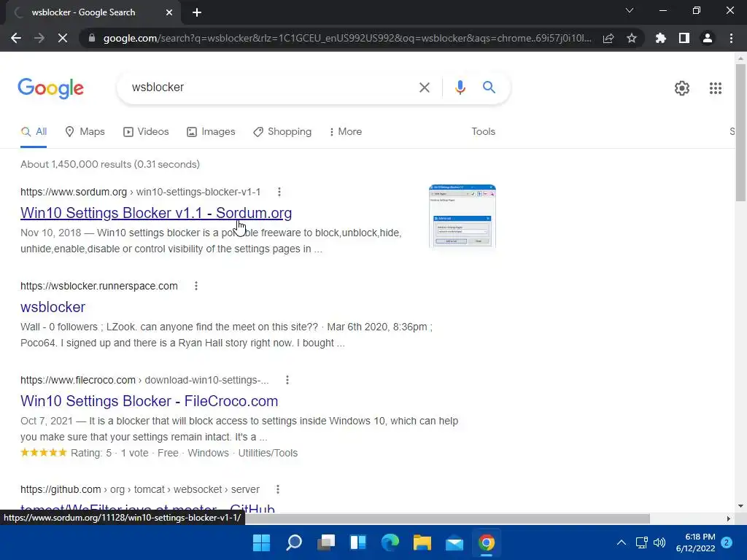This screenshot has height=560, width=747.
Task: Open Google quick settings gear
Action: pos(682,88)
